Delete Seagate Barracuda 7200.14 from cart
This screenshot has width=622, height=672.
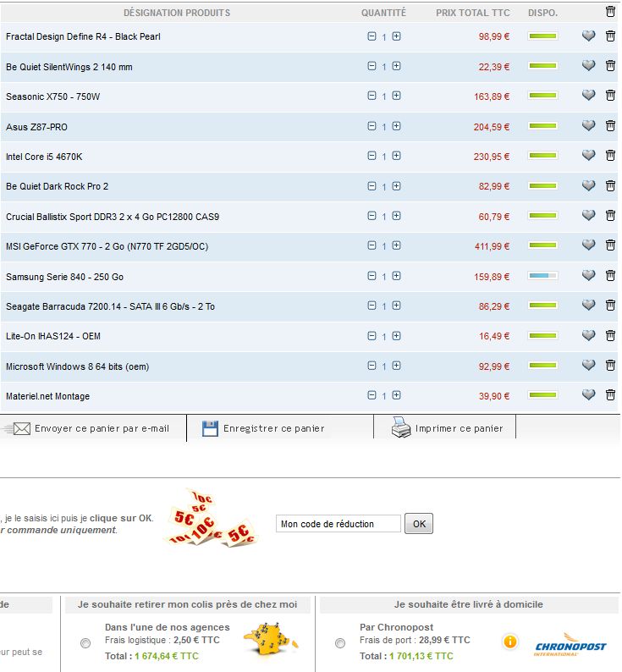[610, 305]
